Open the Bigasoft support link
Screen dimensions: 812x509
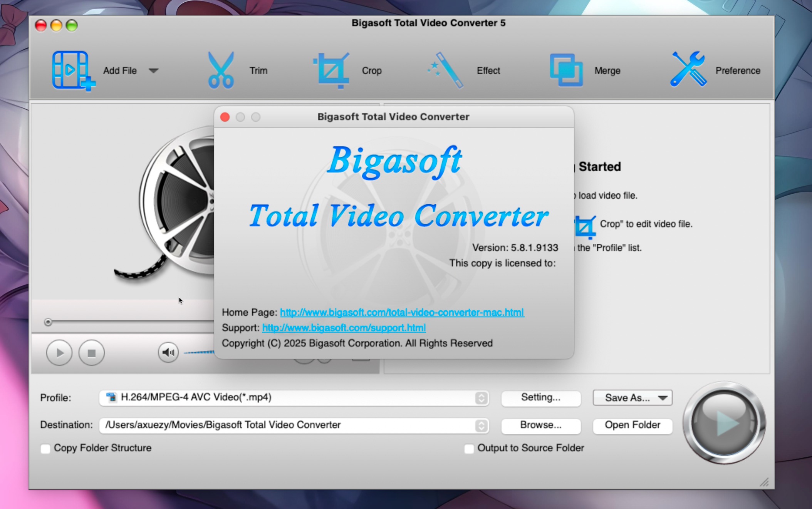tap(344, 328)
